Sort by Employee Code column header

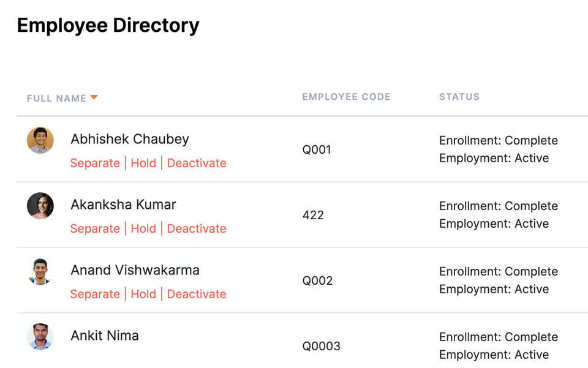[346, 97]
